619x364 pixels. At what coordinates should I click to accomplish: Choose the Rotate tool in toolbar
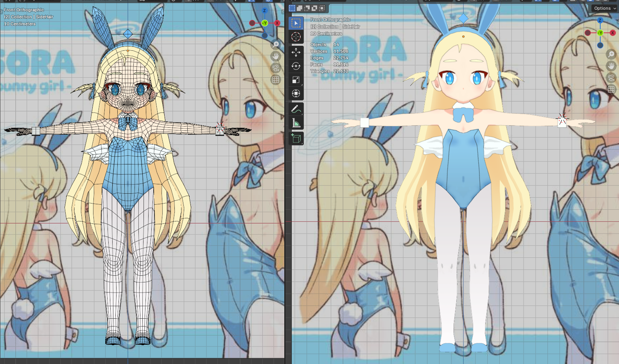[x=296, y=66]
